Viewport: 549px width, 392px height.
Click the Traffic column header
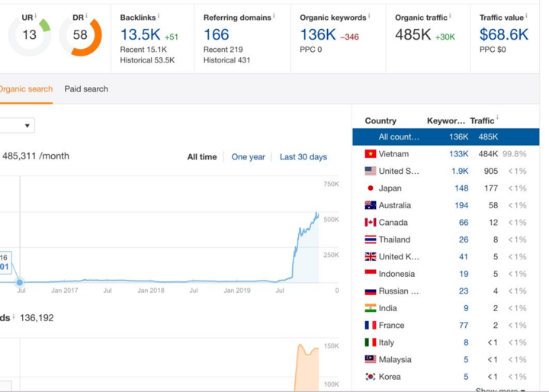pos(482,120)
